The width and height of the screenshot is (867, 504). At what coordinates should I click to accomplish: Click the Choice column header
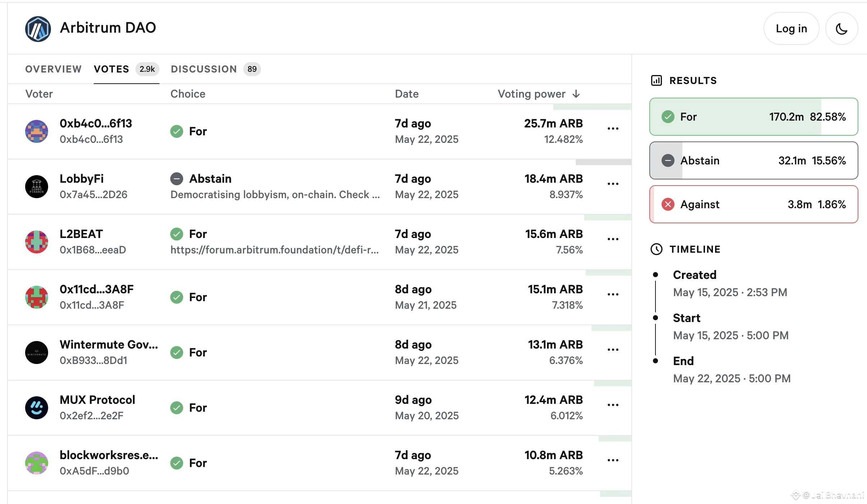(x=188, y=94)
